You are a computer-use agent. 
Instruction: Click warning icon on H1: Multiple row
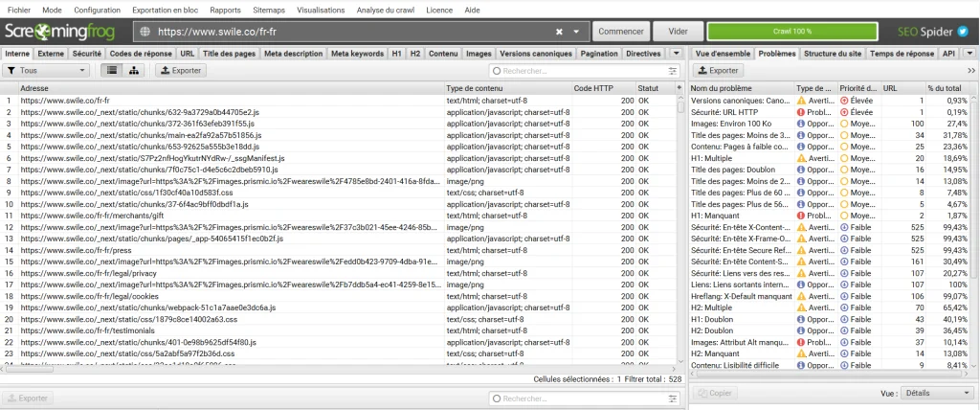[x=801, y=158]
